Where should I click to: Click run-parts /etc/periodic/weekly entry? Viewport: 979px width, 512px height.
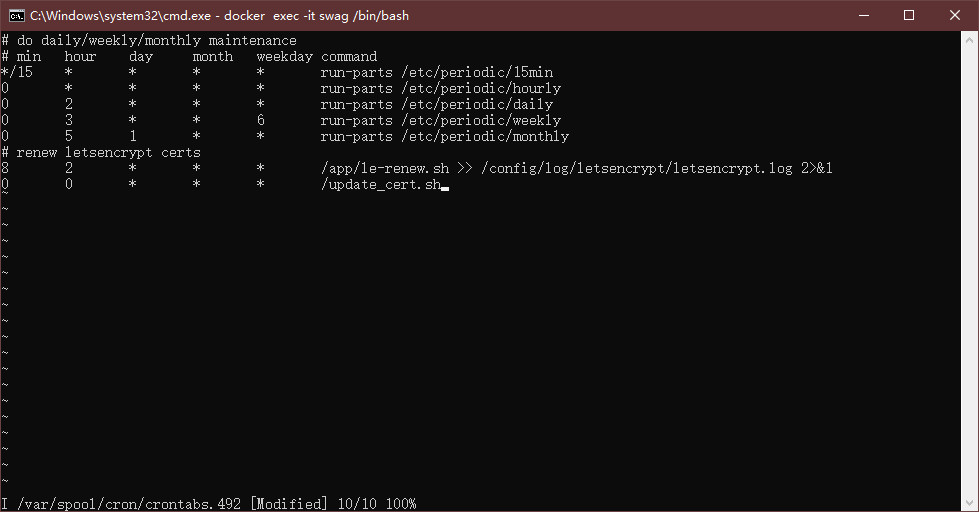pos(440,121)
